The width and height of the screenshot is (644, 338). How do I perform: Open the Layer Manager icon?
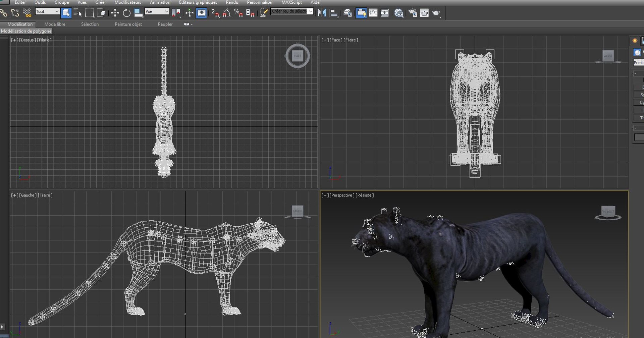(348, 13)
